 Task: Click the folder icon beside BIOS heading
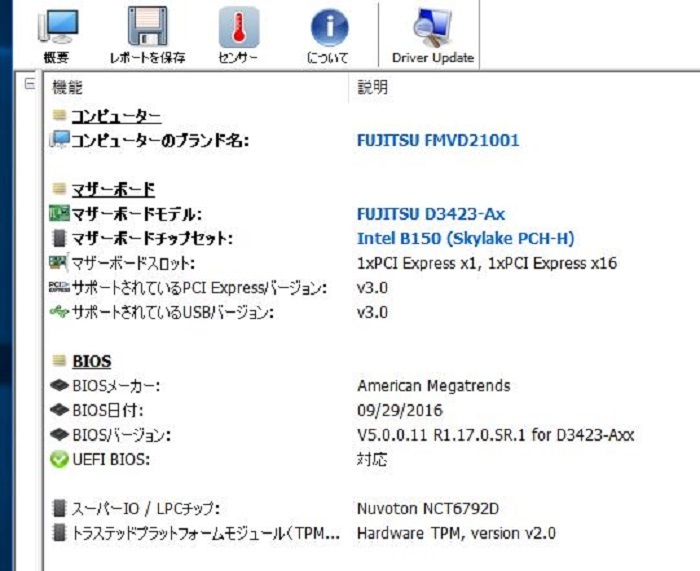pos(59,360)
